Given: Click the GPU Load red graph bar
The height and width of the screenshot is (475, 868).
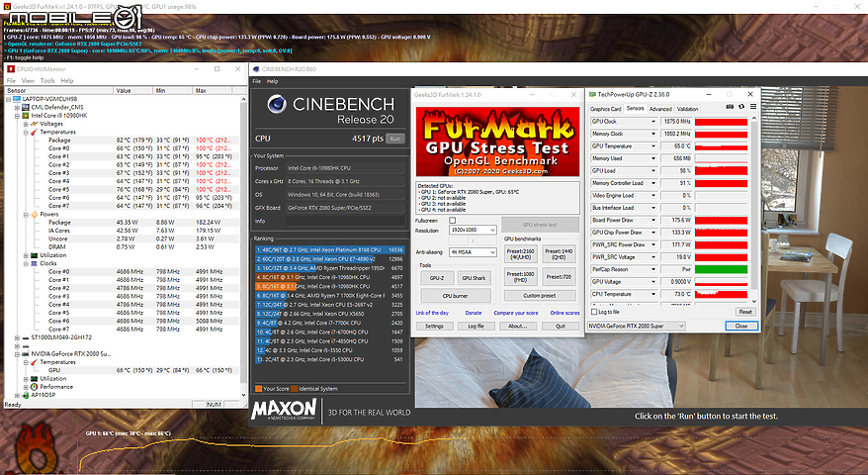Looking at the screenshot, I should 721,171.
